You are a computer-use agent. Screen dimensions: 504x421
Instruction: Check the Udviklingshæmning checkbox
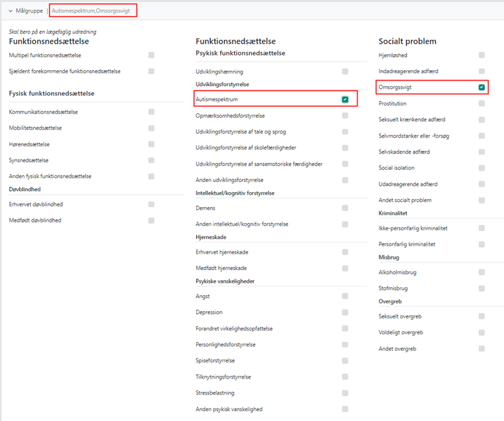(345, 71)
